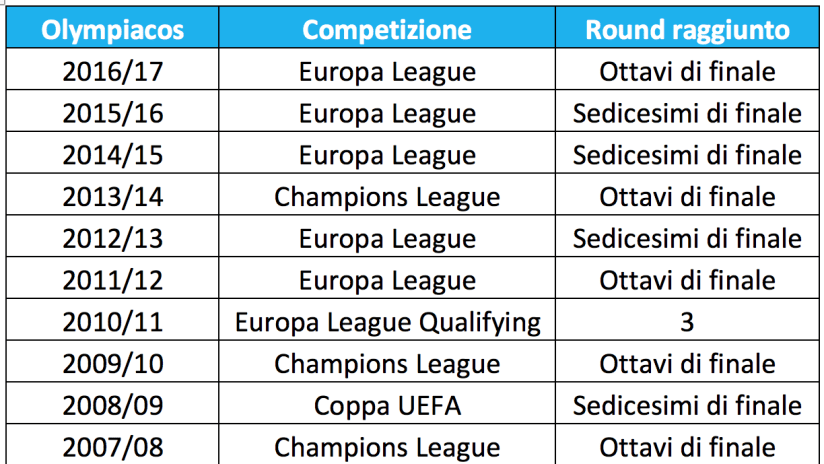The width and height of the screenshot is (824, 464).
Task: Click Ottavi di finale in the 2016/17 row
Action: 687,69
